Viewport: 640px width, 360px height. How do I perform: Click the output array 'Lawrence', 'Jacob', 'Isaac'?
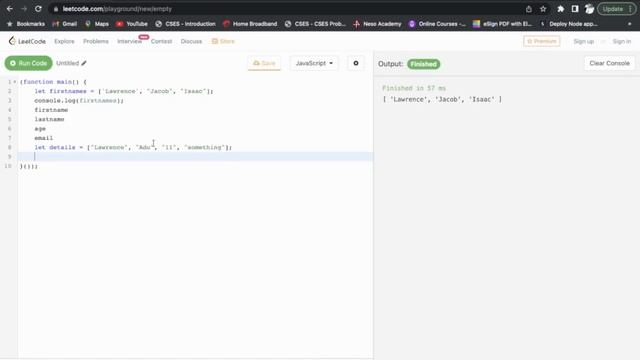442,99
